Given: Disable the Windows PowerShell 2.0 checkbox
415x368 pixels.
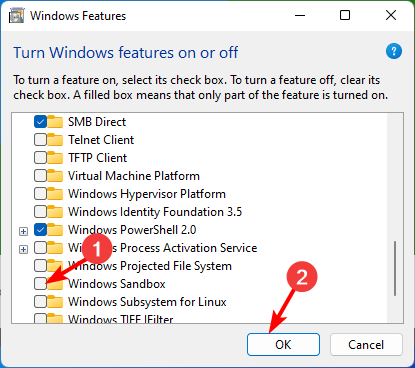Looking at the screenshot, I should tap(40, 230).
